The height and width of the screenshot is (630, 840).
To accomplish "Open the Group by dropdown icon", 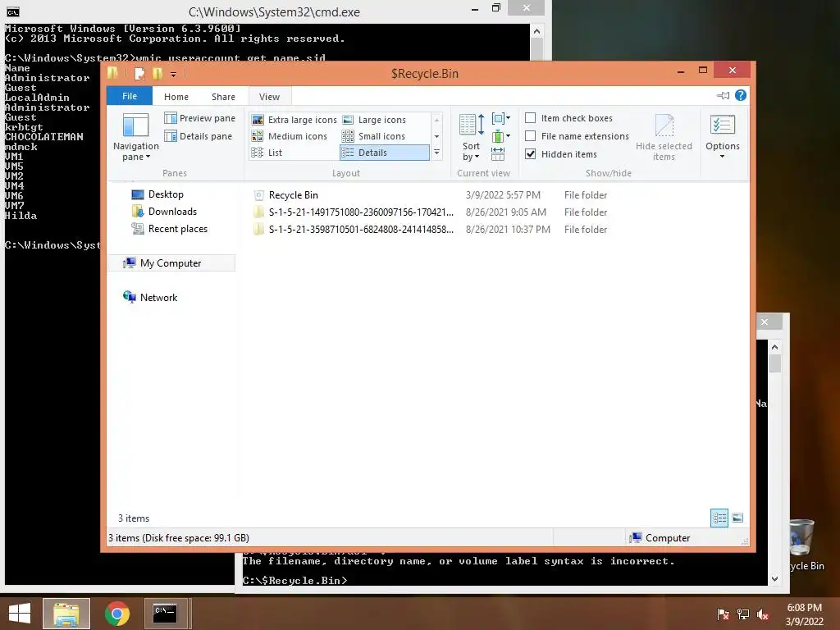I will [x=500, y=118].
